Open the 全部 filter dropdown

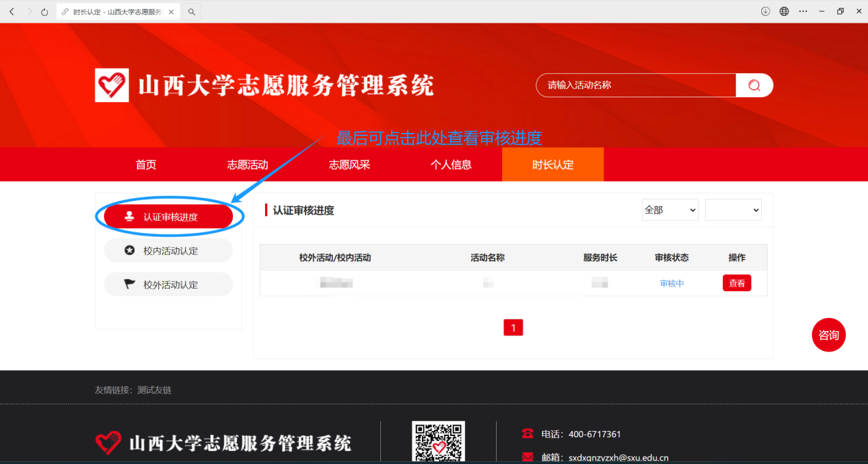(670, 210)
